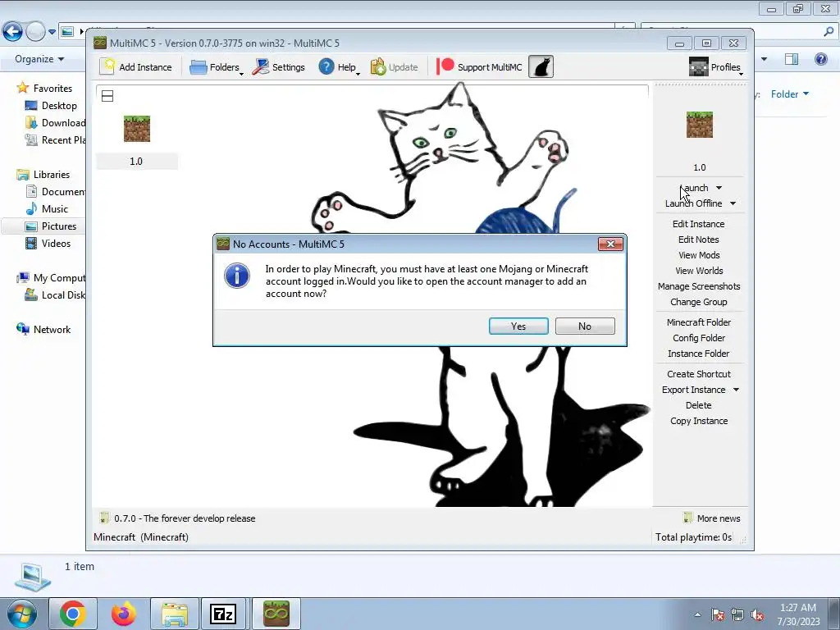Image resolution: width=840 pixels, height=630 pixels.
Task: Open MultiMC Settings from toolbar
Action: (x=279, y=67)
